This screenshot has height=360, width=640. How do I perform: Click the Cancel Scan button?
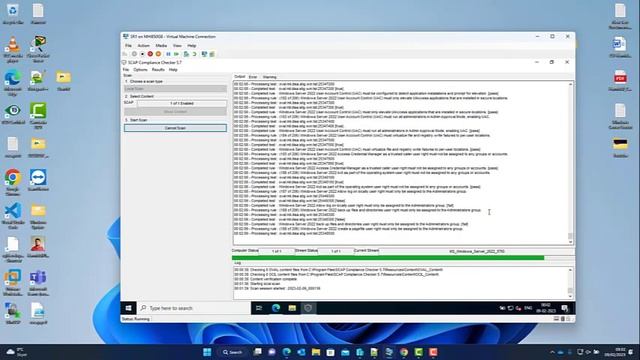[176, 128]
